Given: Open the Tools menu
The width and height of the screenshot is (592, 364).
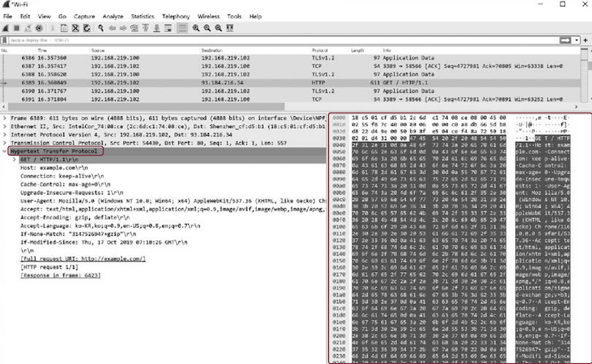Looking at the screenshot, I should pos(234,16).
